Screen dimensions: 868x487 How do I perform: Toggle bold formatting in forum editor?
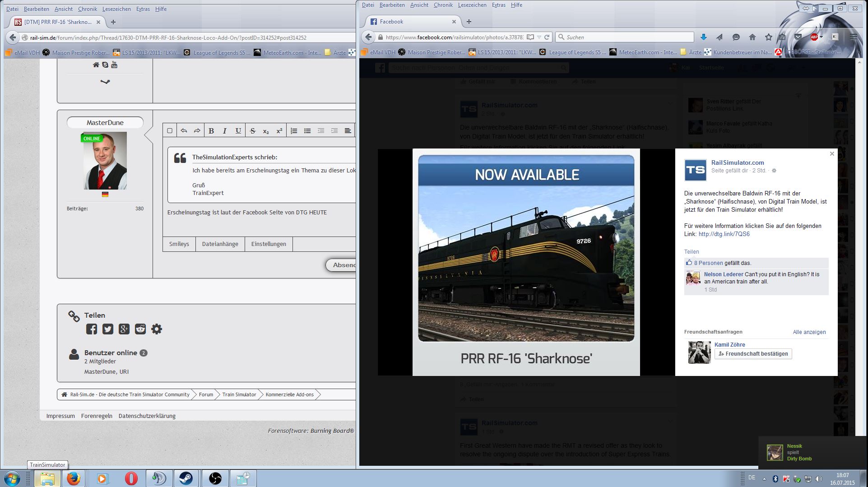[x=211, y=131]
